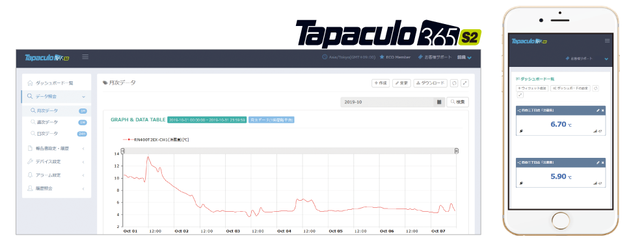Open the Asia/Tokyo timezone setting
The height and width of the screenshot is (241, 644).
pos(349,57)
